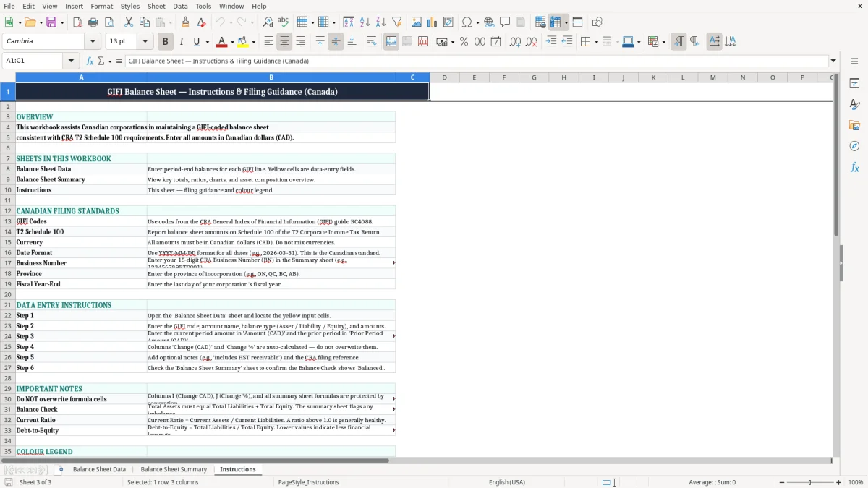
Task: Toggle Merge and Center Cells button
Action: coord(391,42)
